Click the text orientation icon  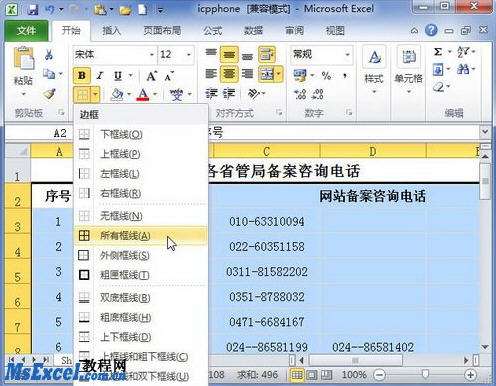coord(254,94)
